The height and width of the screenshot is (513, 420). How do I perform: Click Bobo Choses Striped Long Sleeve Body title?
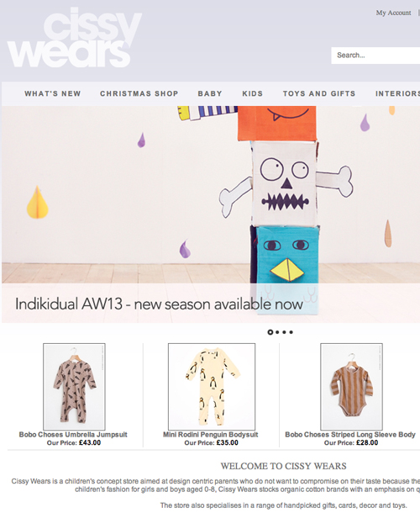click(x=350, y=435)
